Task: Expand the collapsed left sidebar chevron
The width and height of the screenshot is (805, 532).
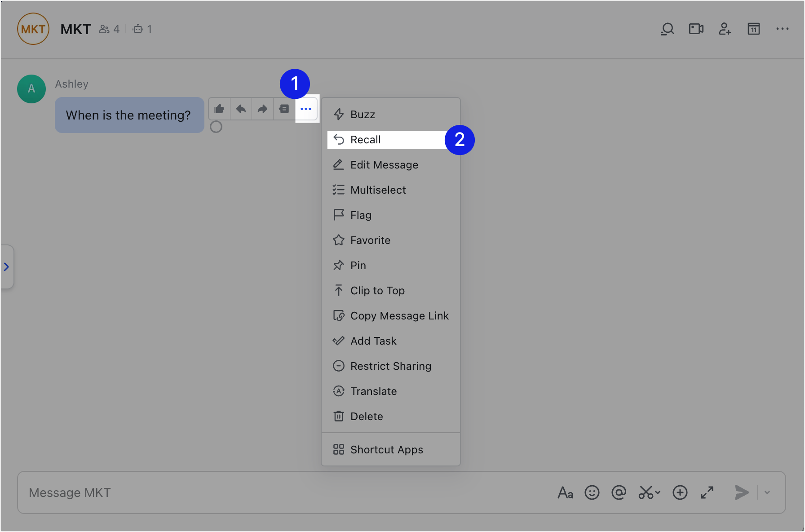Action: coord(7,267)
